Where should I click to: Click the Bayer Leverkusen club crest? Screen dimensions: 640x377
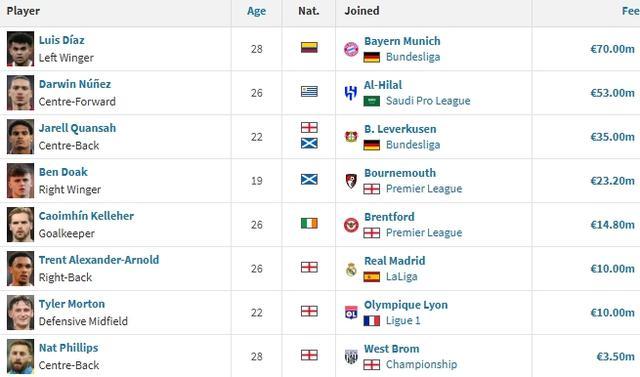pyautogui.click(x=351, y=137)
